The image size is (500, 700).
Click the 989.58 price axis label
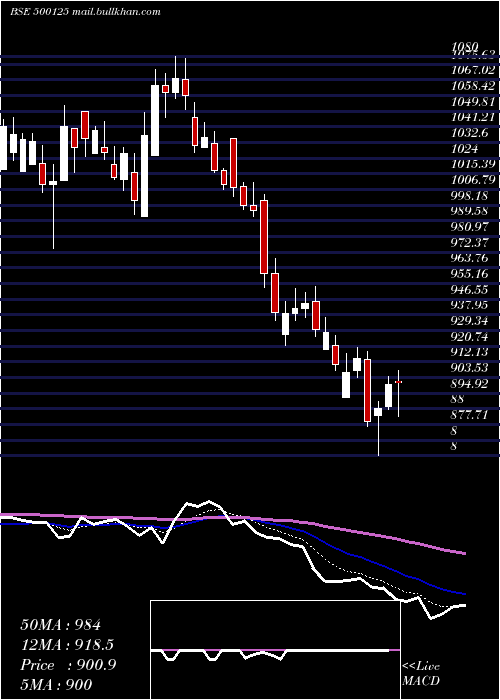[x=470, y=211]
